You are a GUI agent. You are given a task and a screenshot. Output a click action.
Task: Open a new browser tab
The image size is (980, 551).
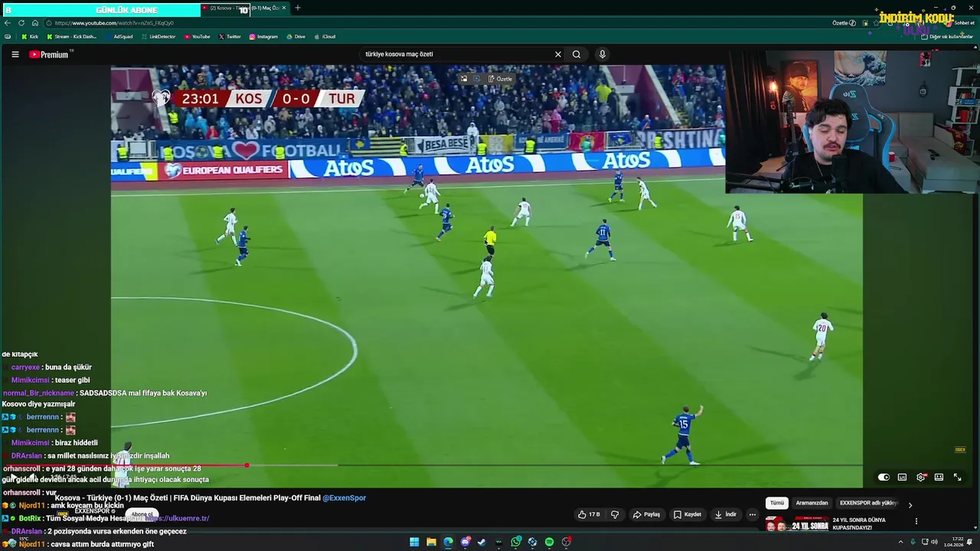point(298,8)
